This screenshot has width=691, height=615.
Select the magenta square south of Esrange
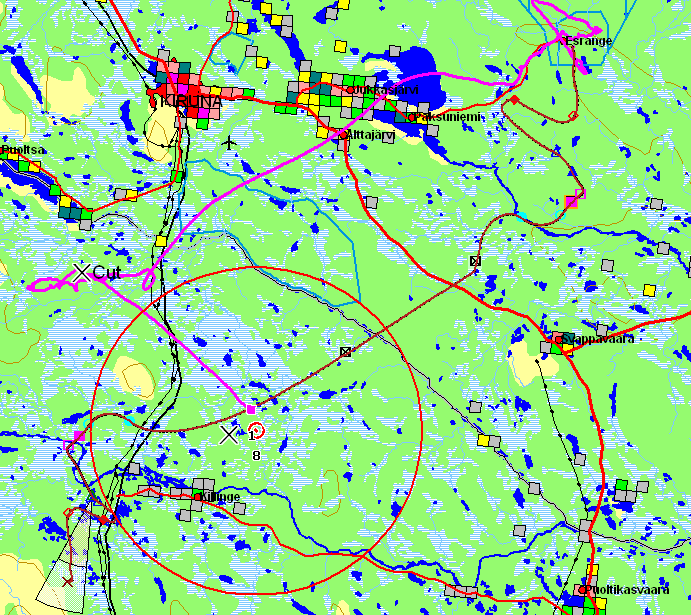pos(571,202)
